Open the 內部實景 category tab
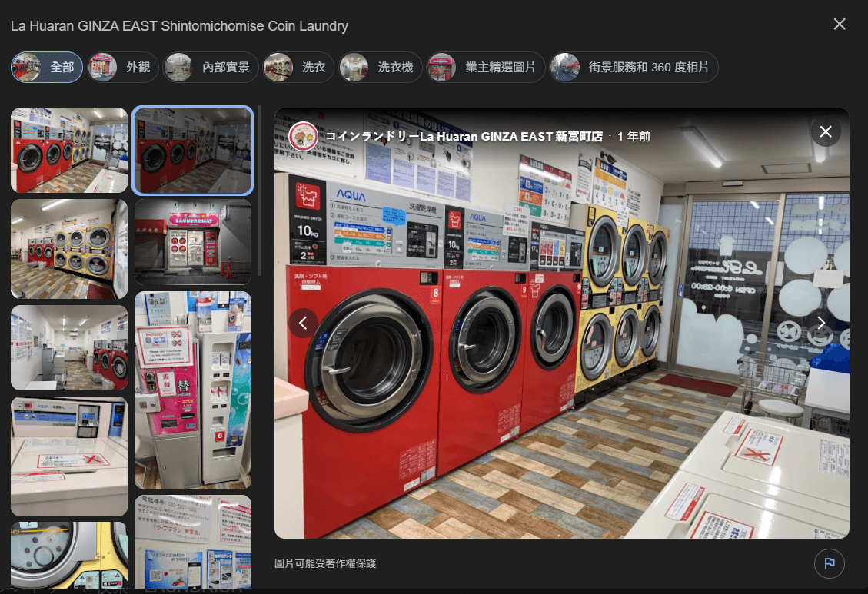The width and height of the screenshot is (868, 594). click(210, 67)
